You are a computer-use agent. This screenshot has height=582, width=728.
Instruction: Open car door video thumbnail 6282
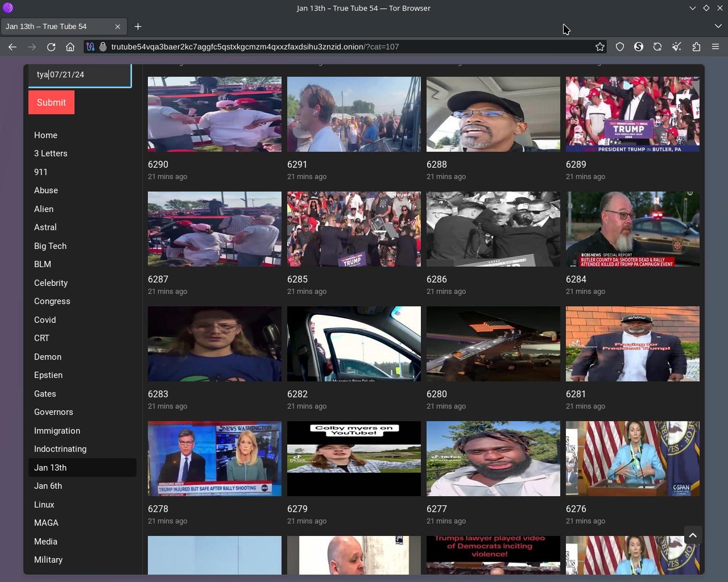click(x=354, y=344)
